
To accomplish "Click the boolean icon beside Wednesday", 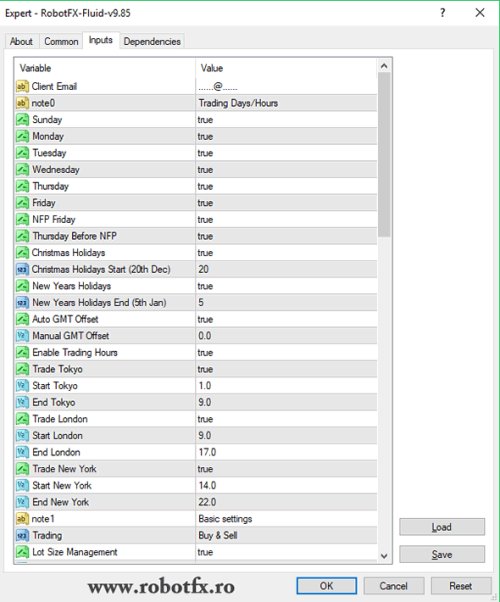I will tap(22, 170).
